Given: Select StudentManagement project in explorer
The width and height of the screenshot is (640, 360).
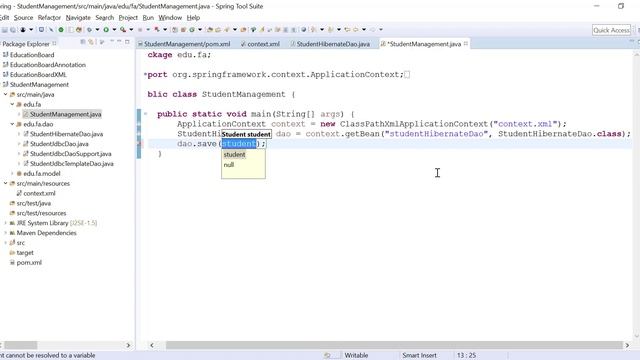Looking at the screenshot, I should click(39, 84).
